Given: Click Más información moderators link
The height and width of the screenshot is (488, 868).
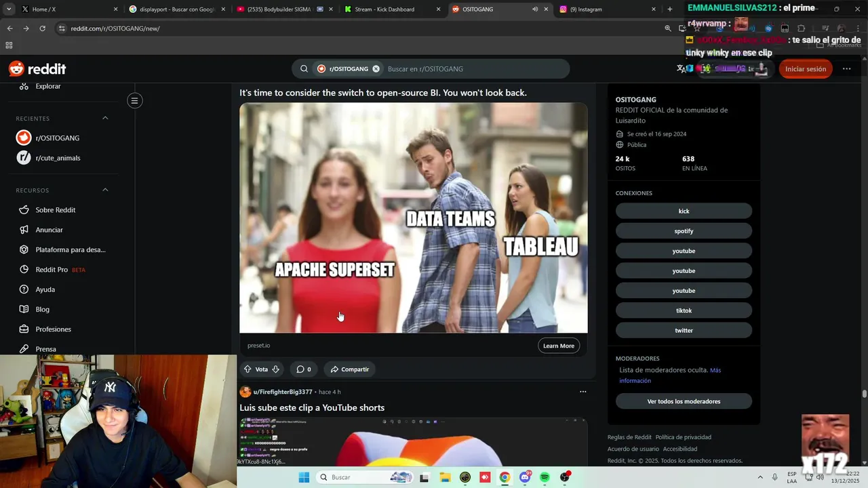Looking at the screenshot, I should pyautogui.click(x=670, y=375).
